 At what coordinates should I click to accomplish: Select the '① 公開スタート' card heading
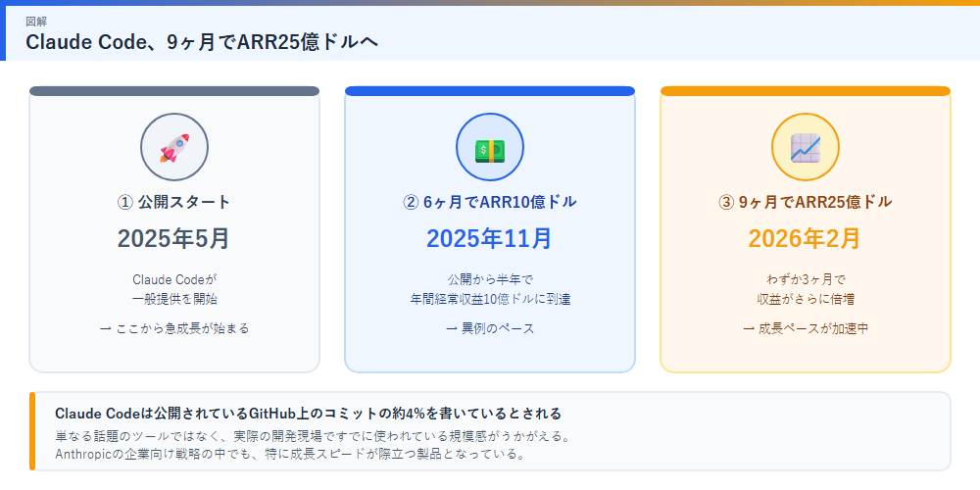174,202
